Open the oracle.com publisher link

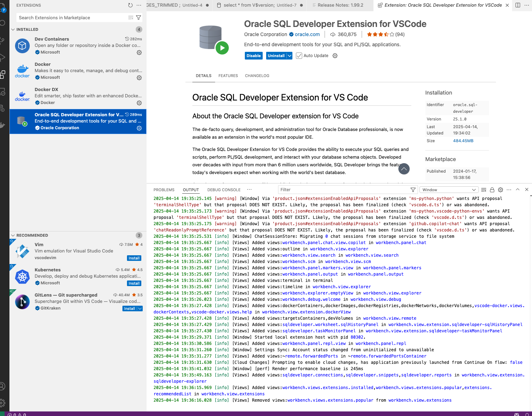pos(307,34)
